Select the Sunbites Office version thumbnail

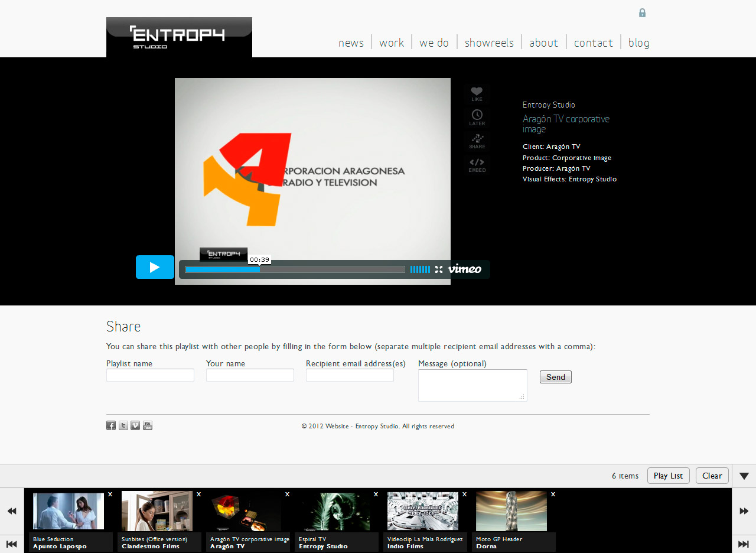coord(157,511)
